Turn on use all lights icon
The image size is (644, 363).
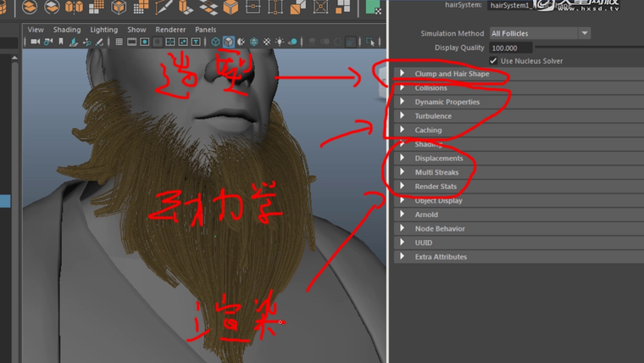coord(280,42)
